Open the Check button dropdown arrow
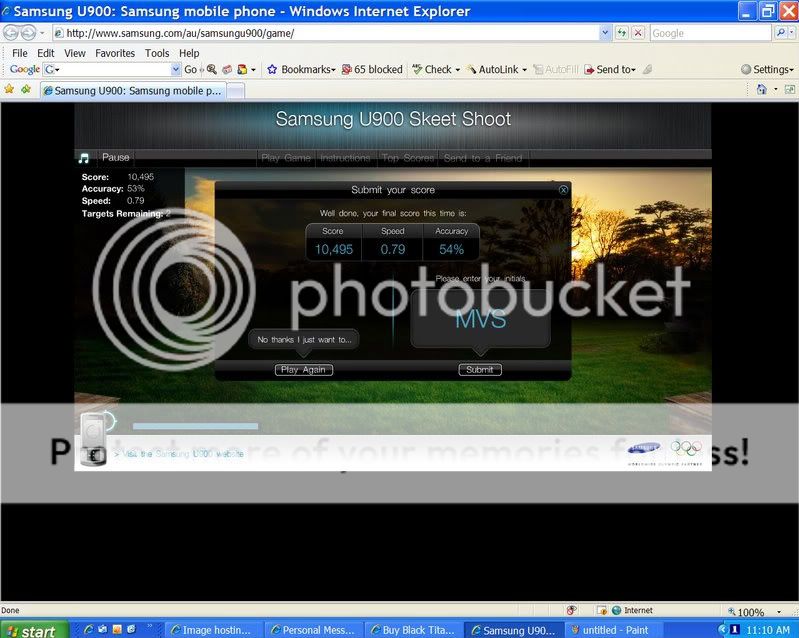 tap(458, 70)
